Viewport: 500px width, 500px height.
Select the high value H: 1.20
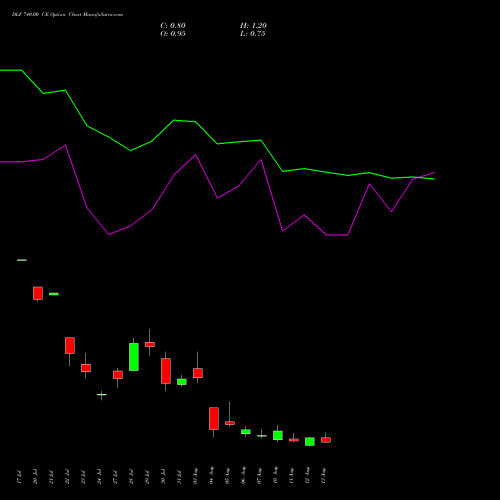pyautogui.click(x=253, y=26)
